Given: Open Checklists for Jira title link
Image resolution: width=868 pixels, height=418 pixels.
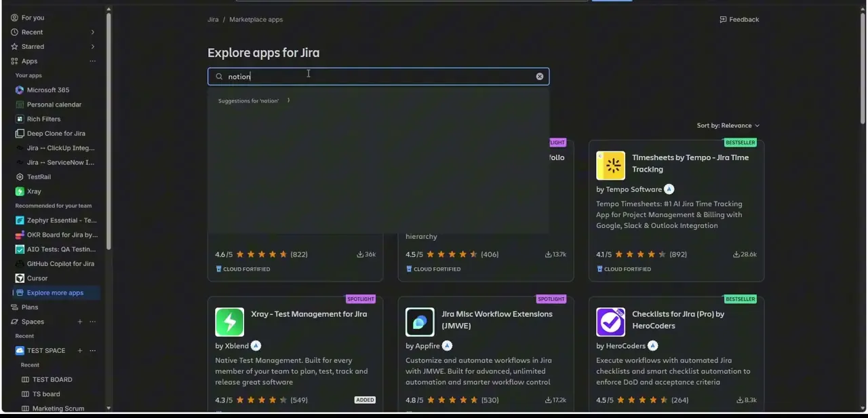Looking at the screenshot, I should point(678,320).
